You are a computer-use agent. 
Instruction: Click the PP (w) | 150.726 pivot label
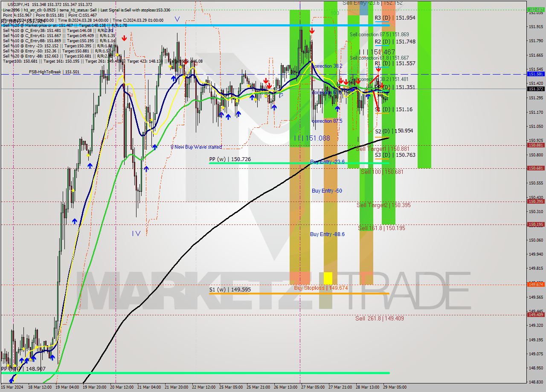click(230, 159)
